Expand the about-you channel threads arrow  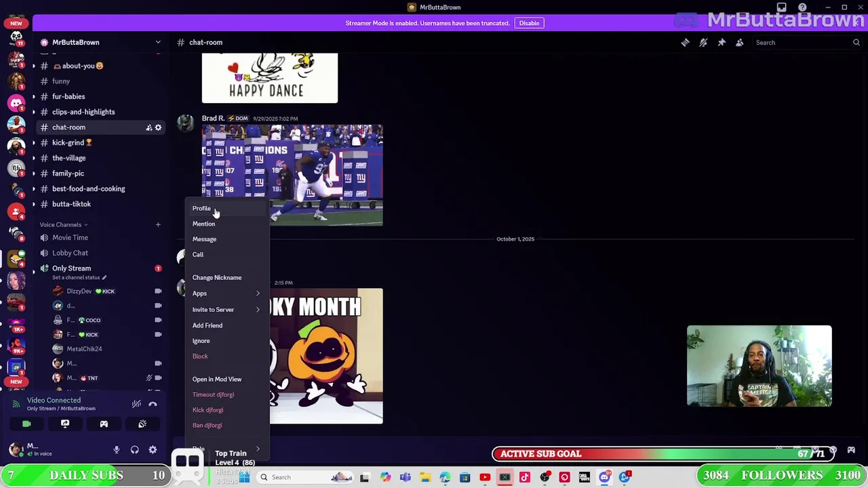(34, 66)
